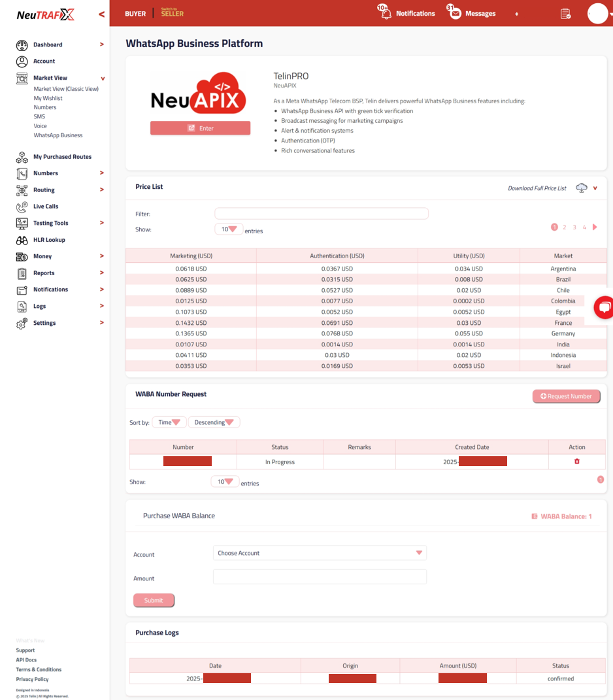Image resolution: width=613 pixels, height=700 pixels.
Task: Open the Live Calls icon
Action: click(x=22, y=207)
